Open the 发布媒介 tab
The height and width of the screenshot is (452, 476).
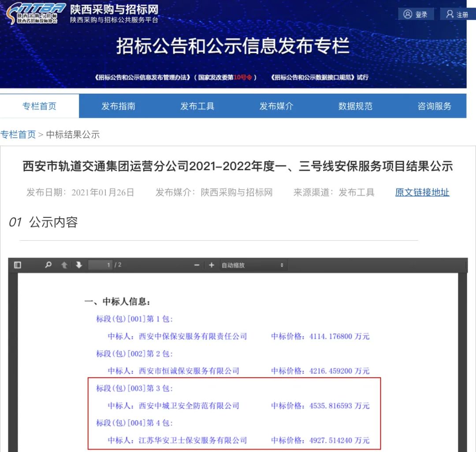coord(276,106)
